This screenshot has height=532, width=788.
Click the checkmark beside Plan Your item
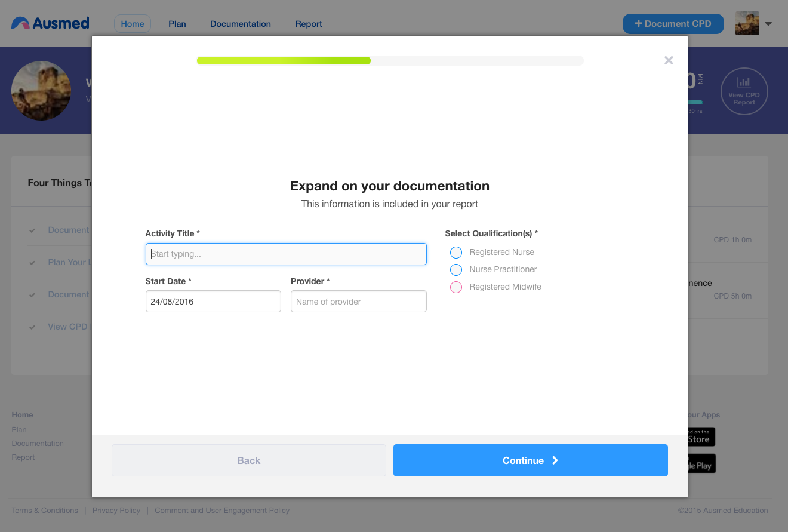tap(32, 263)
